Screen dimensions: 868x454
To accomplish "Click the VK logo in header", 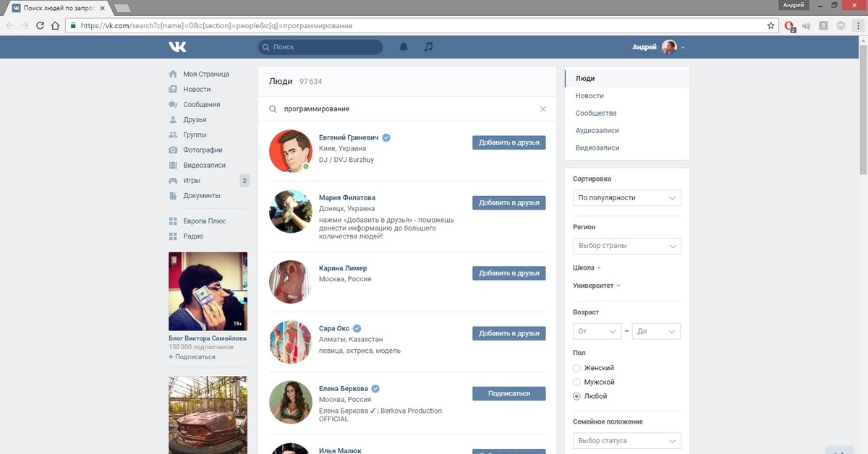I will click(x=177, y=47).
